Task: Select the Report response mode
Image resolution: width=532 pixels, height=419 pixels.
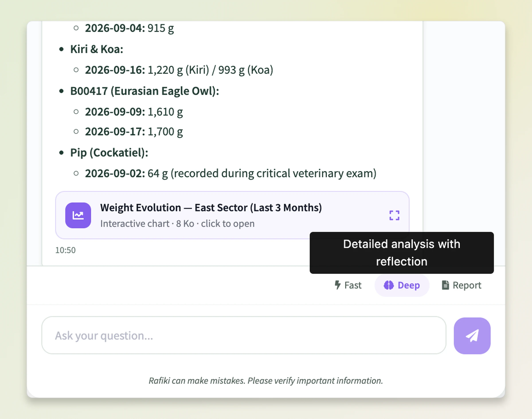Action: point(461,285)
